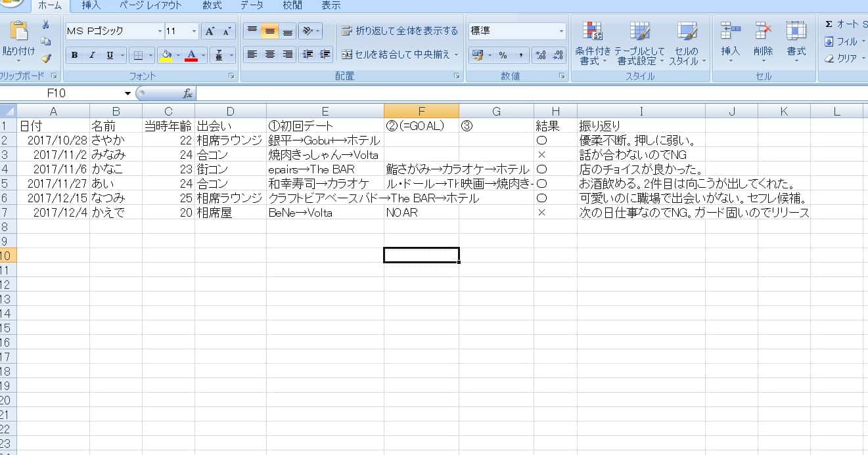This screenshot has width=868, height=455.
Task: Toggle Bottom Align
Action: 287,31
